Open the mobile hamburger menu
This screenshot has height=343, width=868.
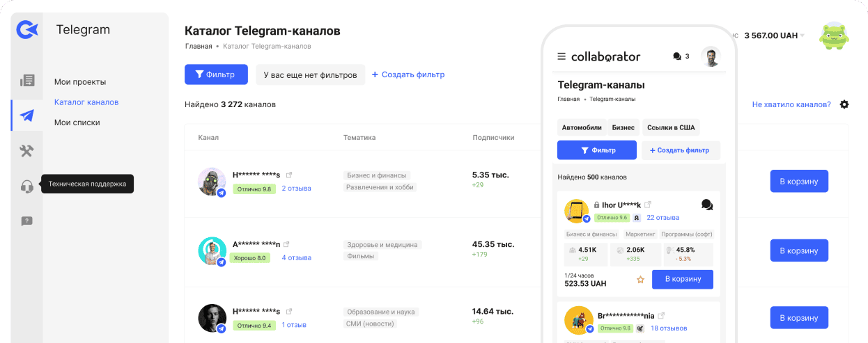pyautogui.click(x=561, y=56)
